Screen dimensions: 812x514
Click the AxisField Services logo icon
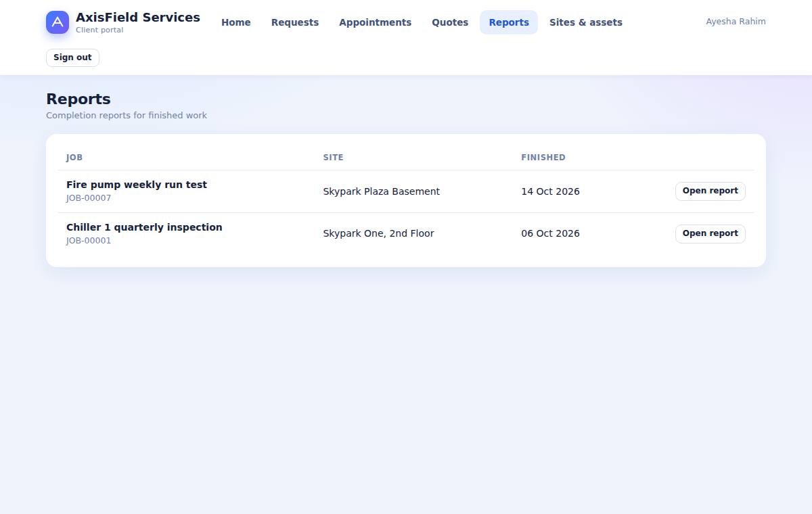point(58,22)
